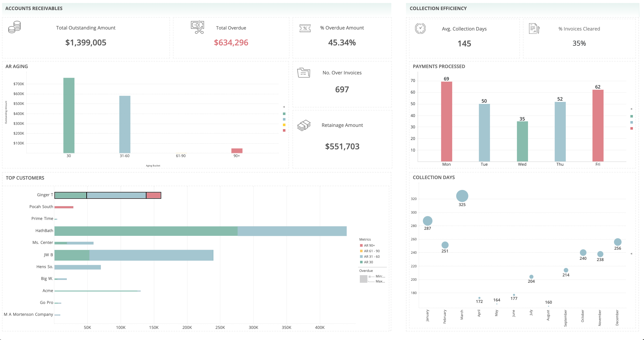The width and height of the screenshot is (644, 340).
Task: Click the Thu bar showing 52 payments
Action: click(560, 131)
